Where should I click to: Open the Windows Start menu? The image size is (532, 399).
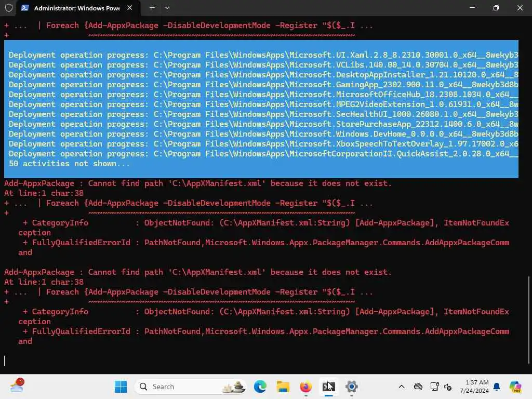[121, 387]
